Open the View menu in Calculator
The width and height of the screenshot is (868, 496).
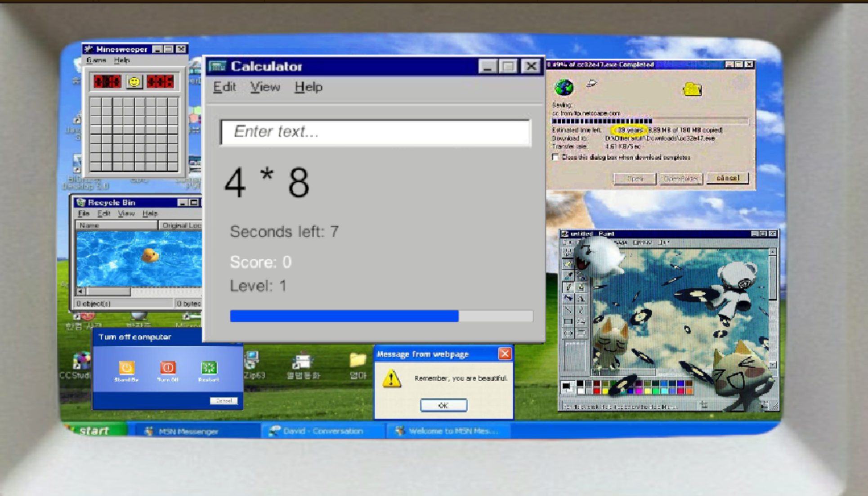pyautogui.click(x=265, y=87)
